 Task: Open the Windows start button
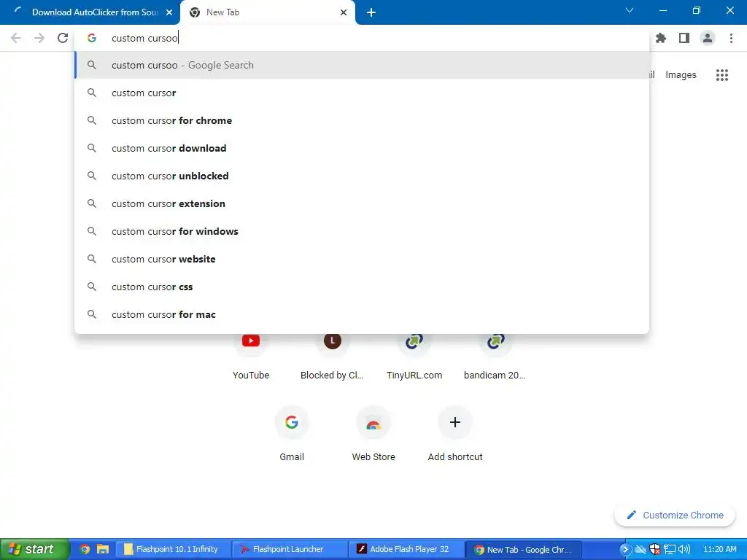pos(35,549)
